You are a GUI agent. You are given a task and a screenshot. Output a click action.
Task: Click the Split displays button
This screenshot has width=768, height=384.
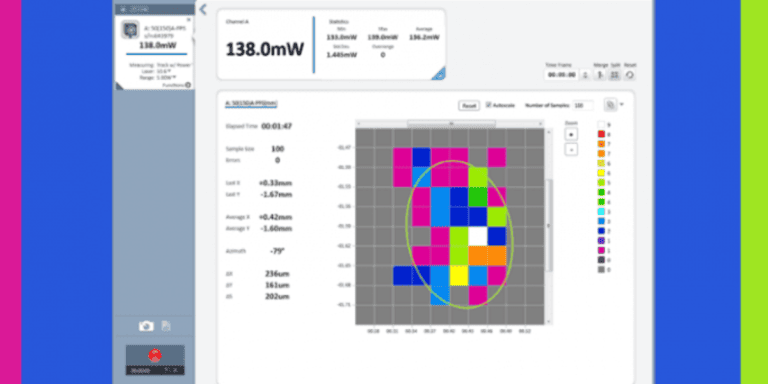(x=615, y=75)
